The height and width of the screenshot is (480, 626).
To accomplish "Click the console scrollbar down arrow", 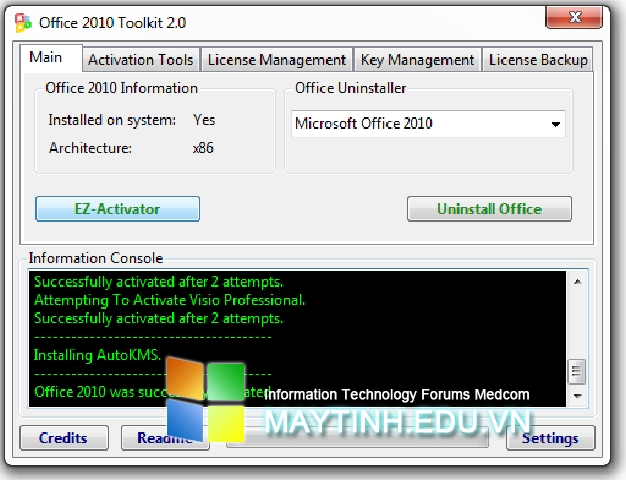I will 577,396.
